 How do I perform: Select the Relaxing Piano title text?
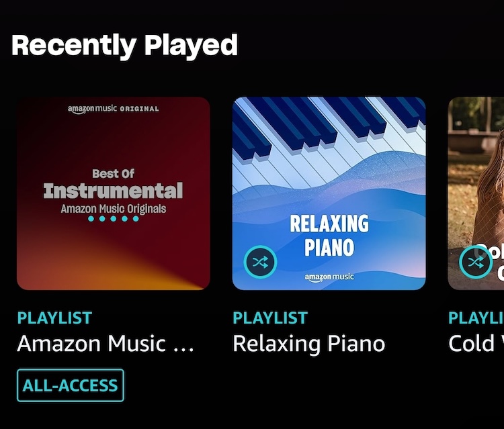click(309, 344)
